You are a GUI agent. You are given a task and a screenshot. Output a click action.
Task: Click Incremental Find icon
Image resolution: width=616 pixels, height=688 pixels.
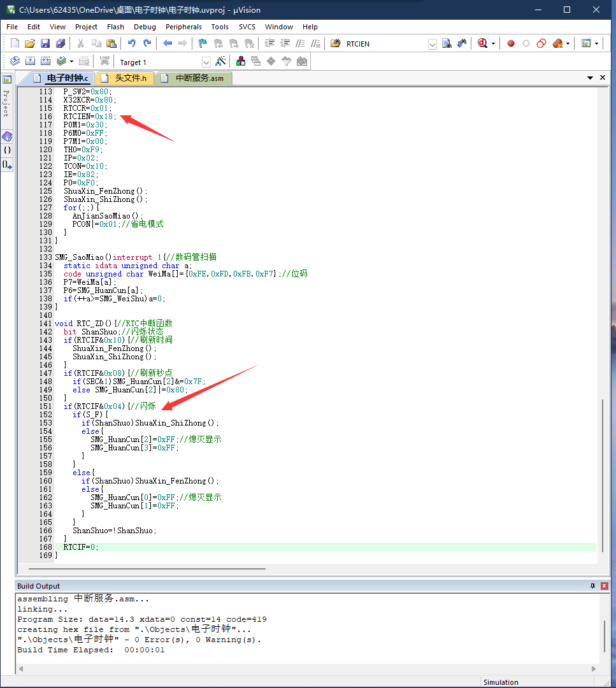coord(462,43)
